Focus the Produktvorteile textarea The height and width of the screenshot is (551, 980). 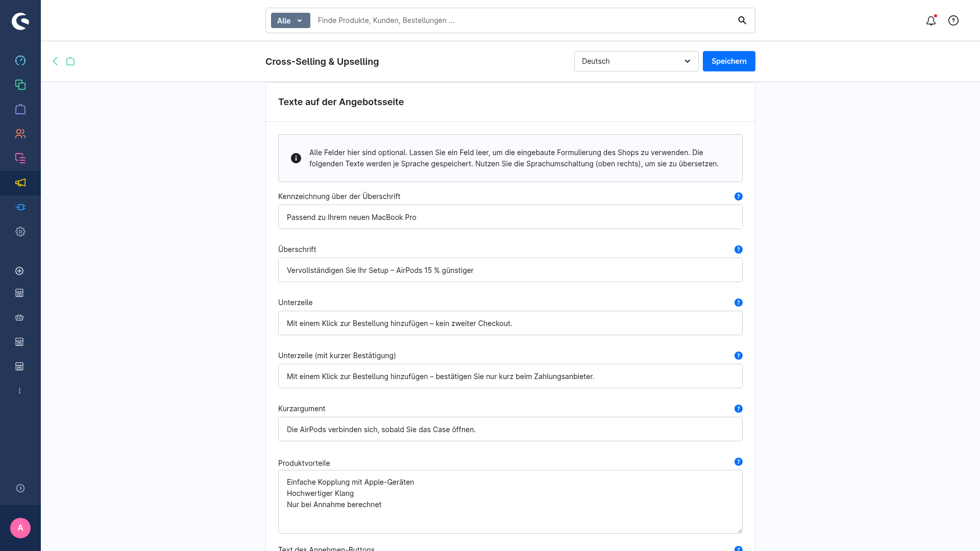coord(510,502)
